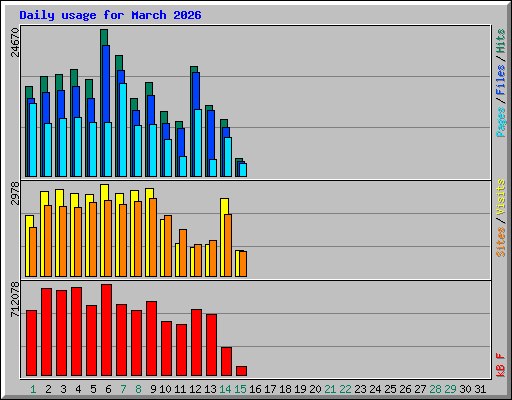Click the orange Sites bar for day 1

33,252
